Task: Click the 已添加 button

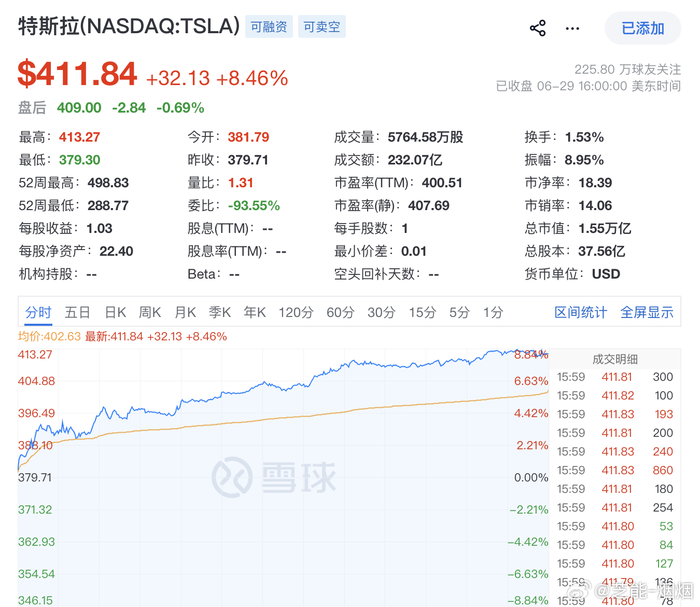Action: [643, 28]
